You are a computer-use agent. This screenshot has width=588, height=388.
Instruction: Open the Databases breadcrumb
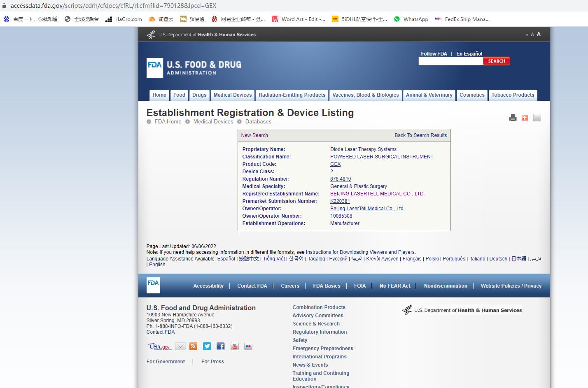[258, 122]
